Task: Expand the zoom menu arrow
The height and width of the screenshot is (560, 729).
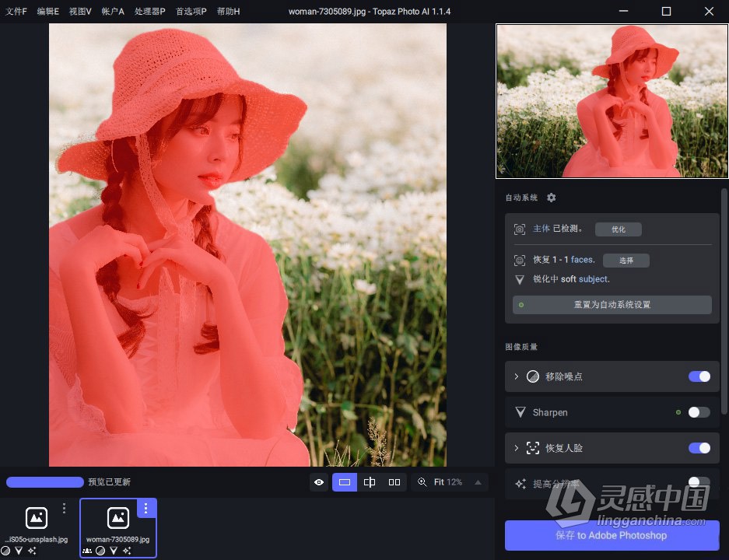Action: click(478, 482)
